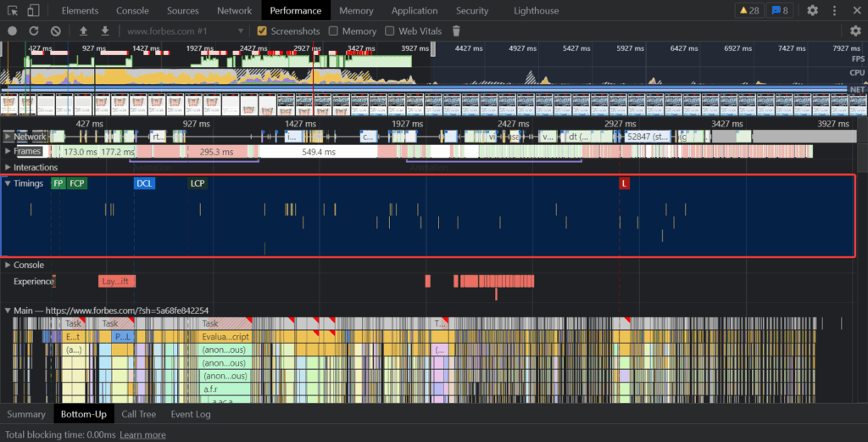868x442 pixels.
Task: Expand the Network track
Action: pyautogui.click(x=8, y=137)
